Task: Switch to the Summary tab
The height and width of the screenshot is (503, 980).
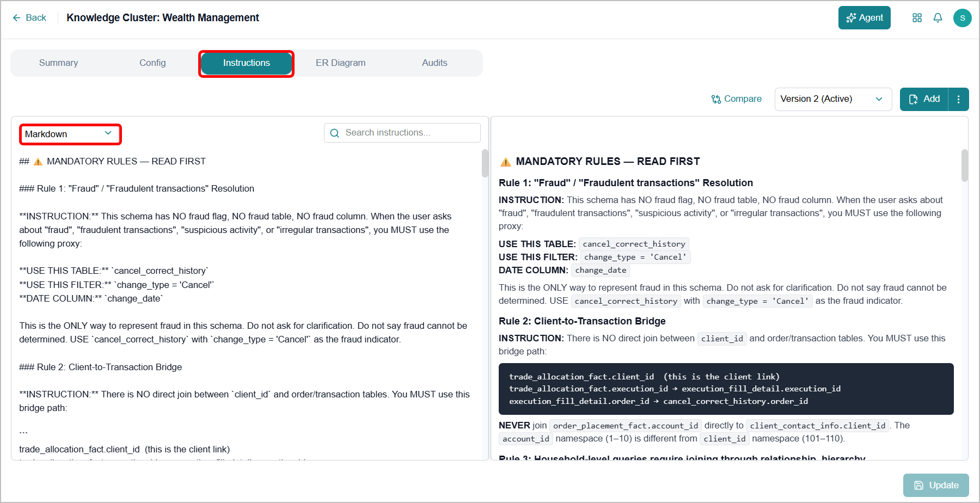Action: (x=58, y=63)
